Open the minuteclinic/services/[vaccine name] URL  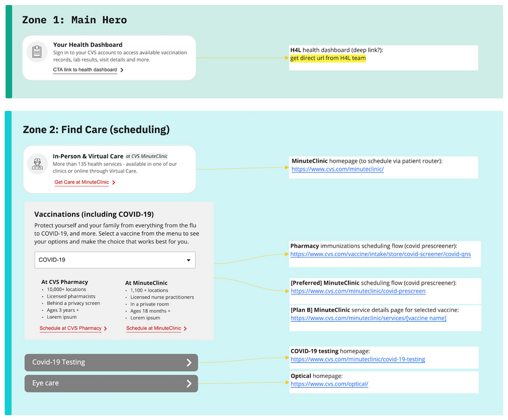pyautogui.click(x=369, y=318)
